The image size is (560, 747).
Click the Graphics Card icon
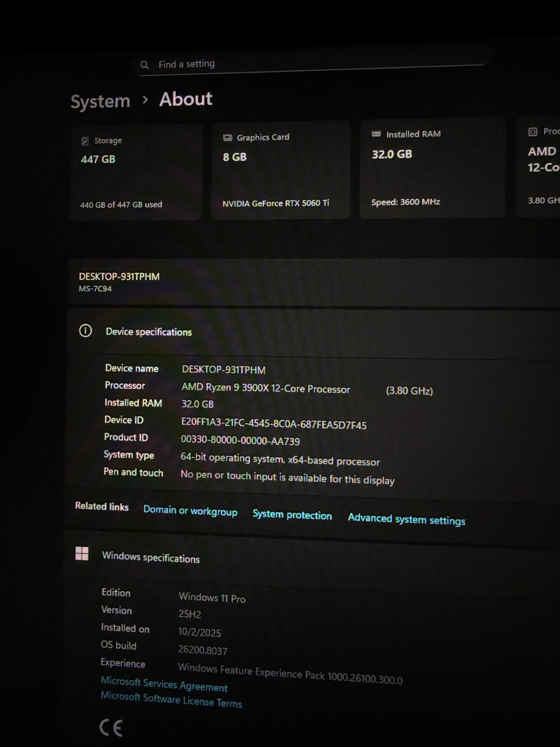click(228, 138)
